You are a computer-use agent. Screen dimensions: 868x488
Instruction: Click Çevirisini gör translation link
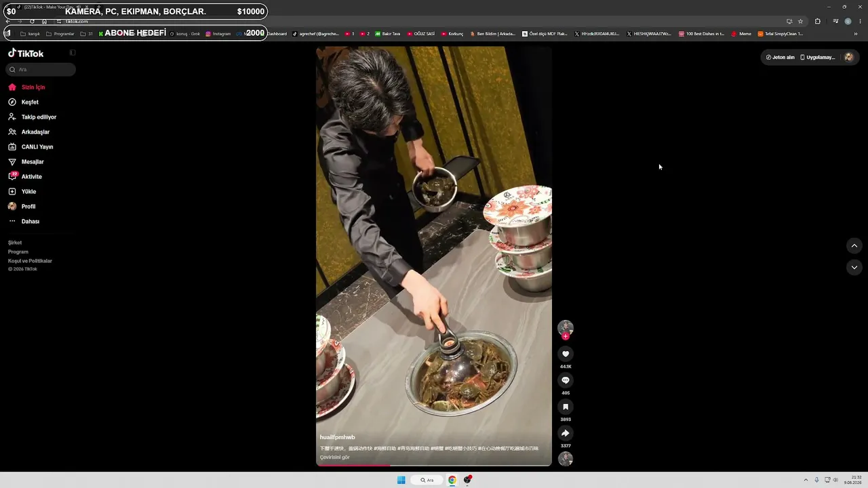pos(335,457)
